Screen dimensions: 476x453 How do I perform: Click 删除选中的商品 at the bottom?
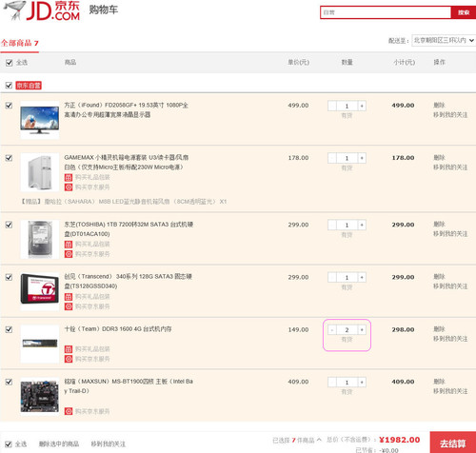pyautogui.click(x=59, y=443)
